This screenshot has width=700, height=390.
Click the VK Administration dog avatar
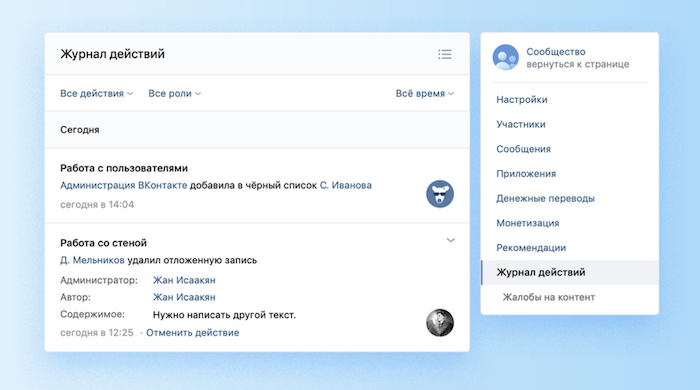coord(440,194)
